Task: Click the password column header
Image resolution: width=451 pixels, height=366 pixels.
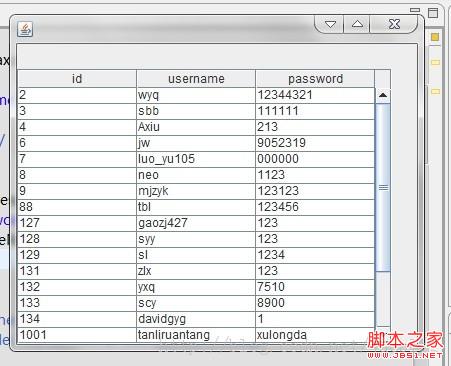Action: pos(315,79)
